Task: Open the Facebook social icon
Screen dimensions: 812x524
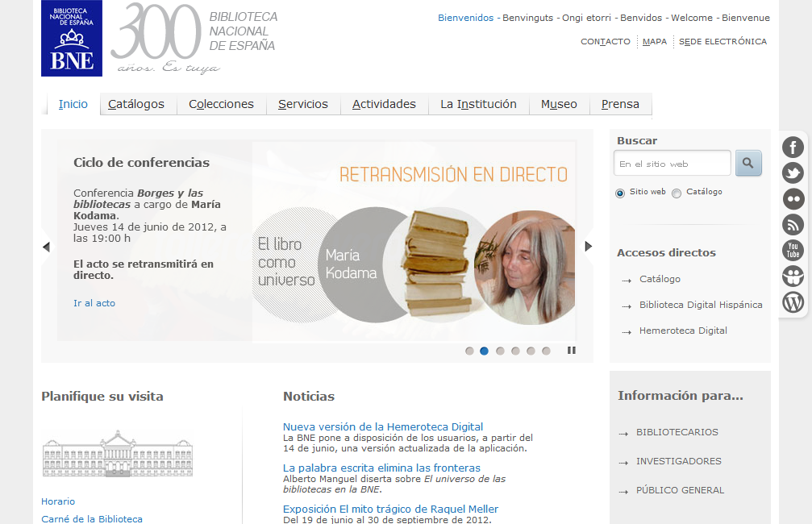Action: pos(793,147)
